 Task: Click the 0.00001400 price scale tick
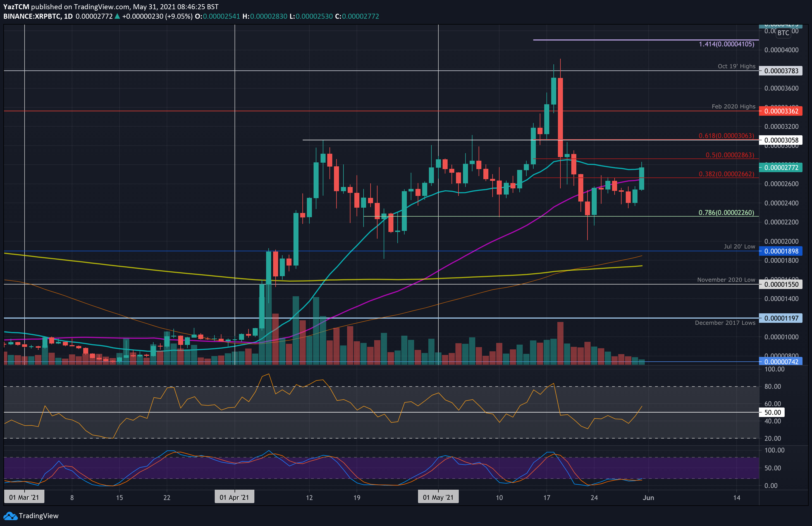click(781, 298)
